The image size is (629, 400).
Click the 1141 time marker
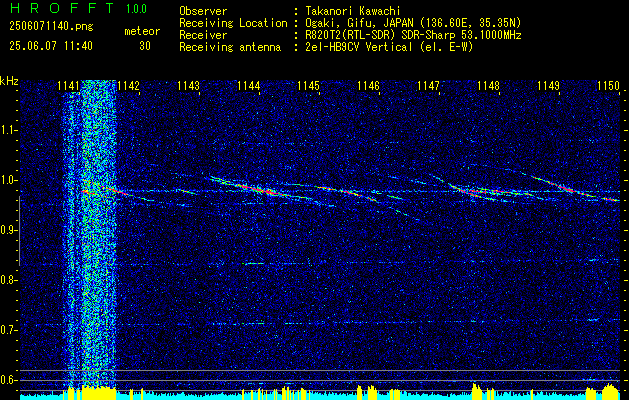pyautogui.click(x=69, y=86)
